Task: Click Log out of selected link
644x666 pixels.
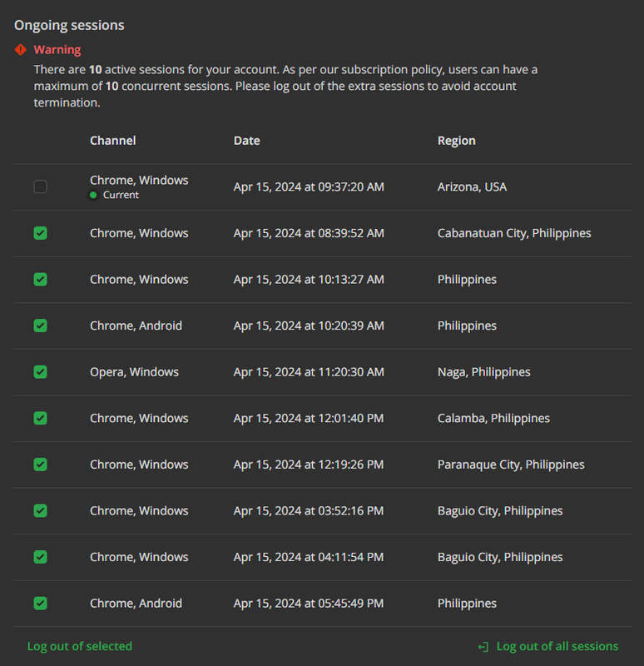Action: pyautogui.click(x=80, y=646)
